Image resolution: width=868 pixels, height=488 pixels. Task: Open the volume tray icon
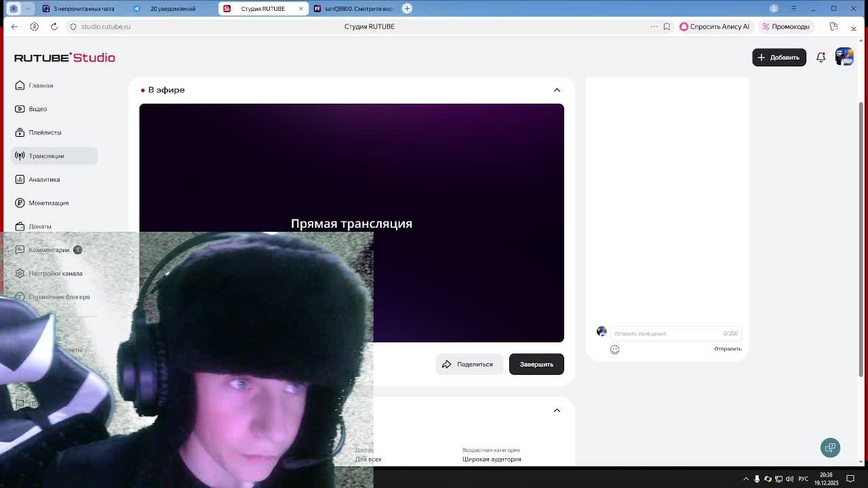click(x=789, y=479)
